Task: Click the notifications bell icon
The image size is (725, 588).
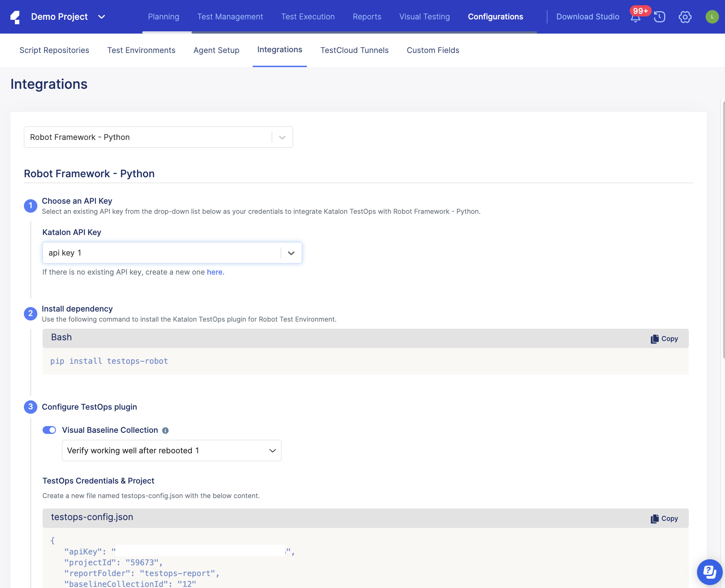Action: pos(635,16)
